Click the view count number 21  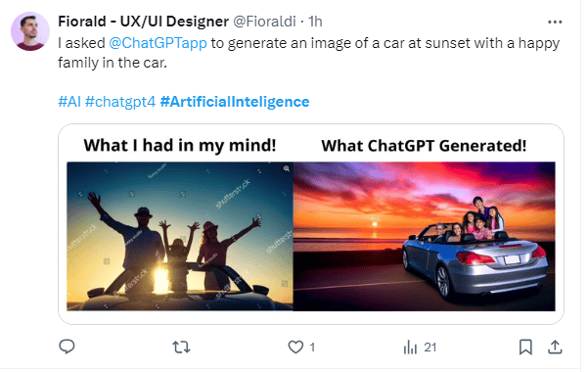tap(430, 348)
